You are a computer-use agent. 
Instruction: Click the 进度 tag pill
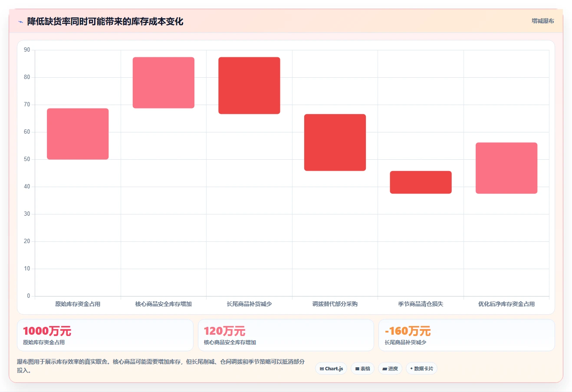click(x=390, y=369)
